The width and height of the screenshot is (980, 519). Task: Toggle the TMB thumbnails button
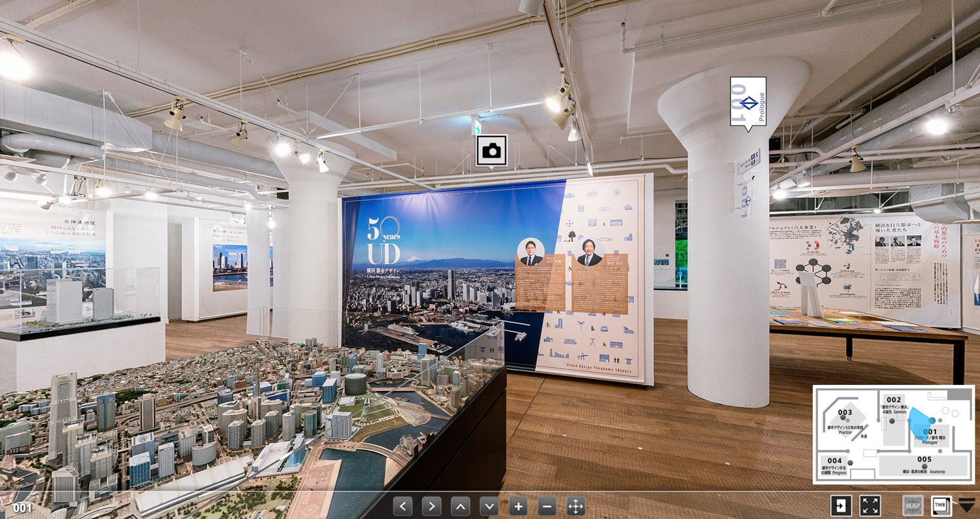(941, 505)
